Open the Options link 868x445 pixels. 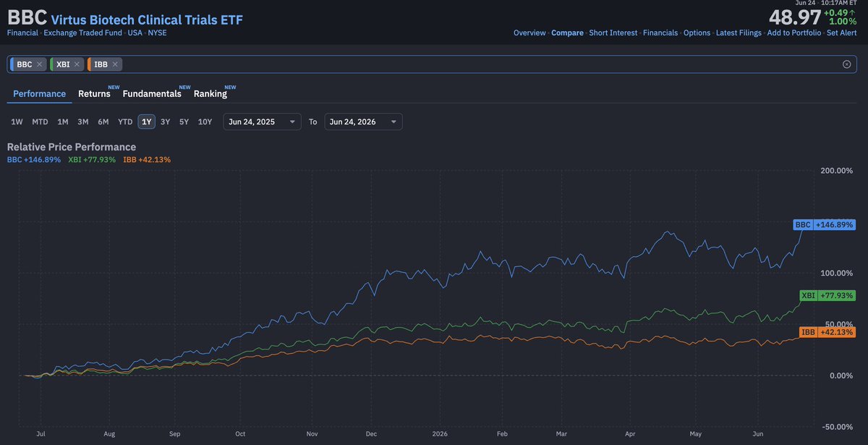[697, 33]
